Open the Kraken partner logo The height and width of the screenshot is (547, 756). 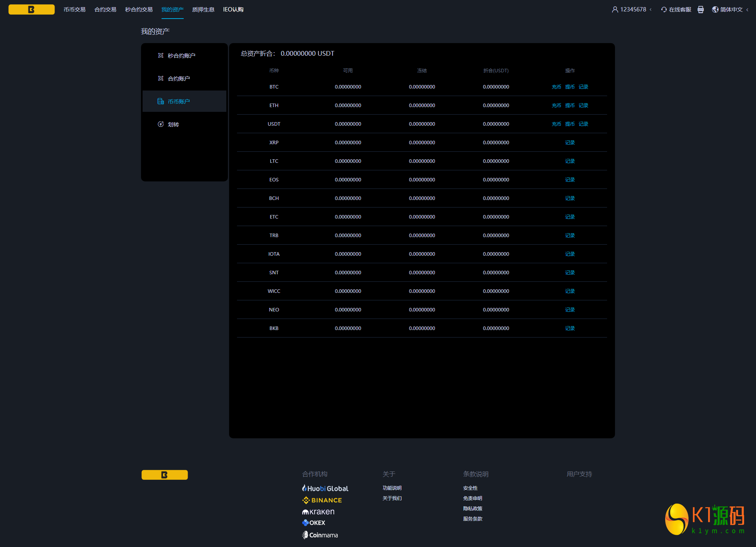pos(318,512)
